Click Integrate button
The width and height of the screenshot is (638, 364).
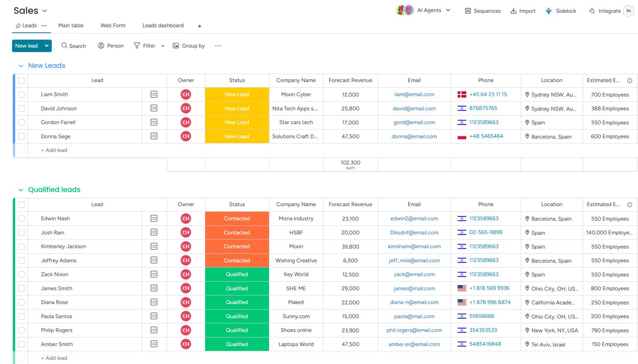click(x=605, y=11)
